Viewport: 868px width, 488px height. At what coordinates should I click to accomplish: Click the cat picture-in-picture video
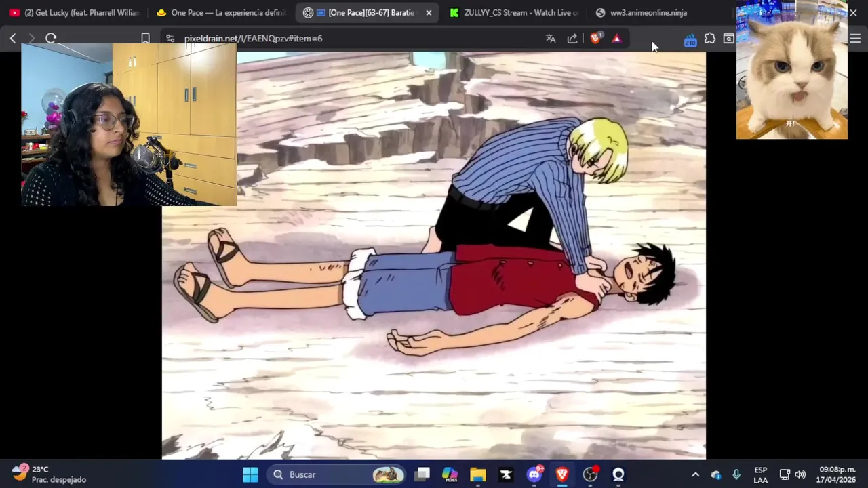click(792, 70)
